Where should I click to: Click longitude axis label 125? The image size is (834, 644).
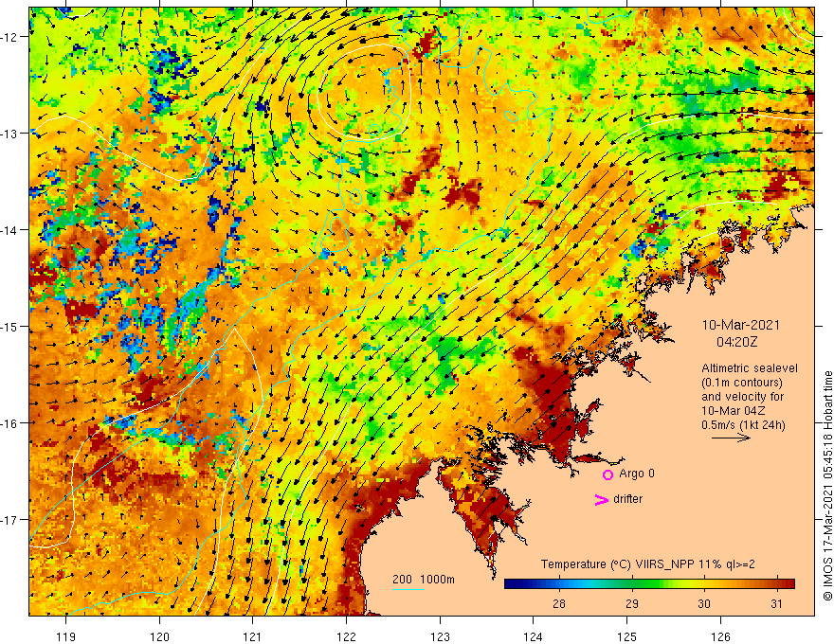click(x=627, y=636)
